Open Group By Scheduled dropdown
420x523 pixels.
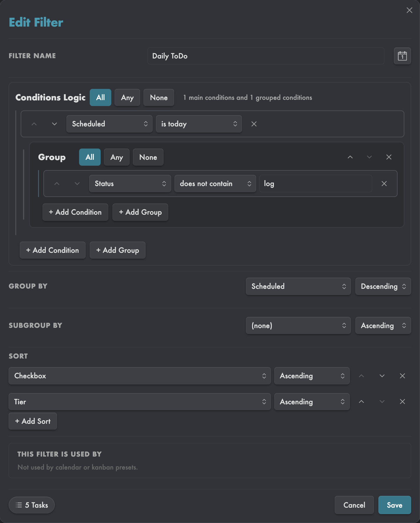[x=298, y=286]
